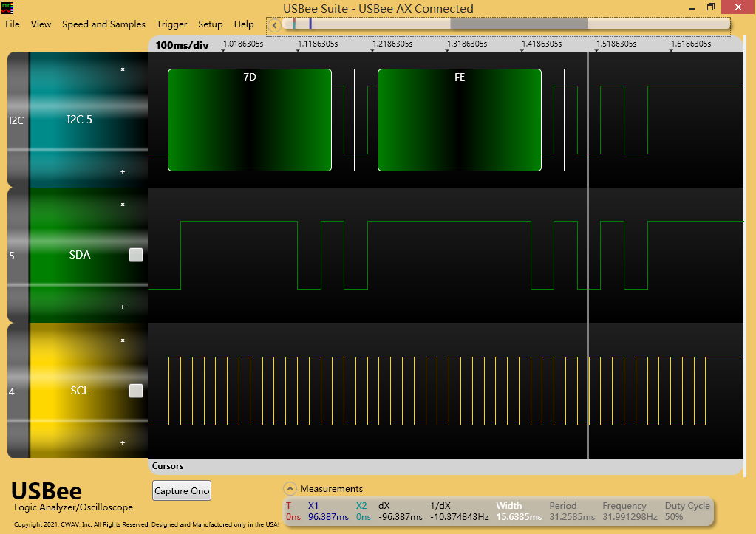Open the Speed and Samples menu

coord(103,24)
